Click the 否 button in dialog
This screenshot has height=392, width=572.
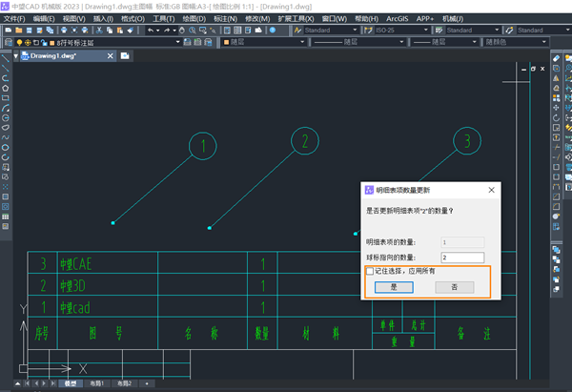tap(455, 287)
